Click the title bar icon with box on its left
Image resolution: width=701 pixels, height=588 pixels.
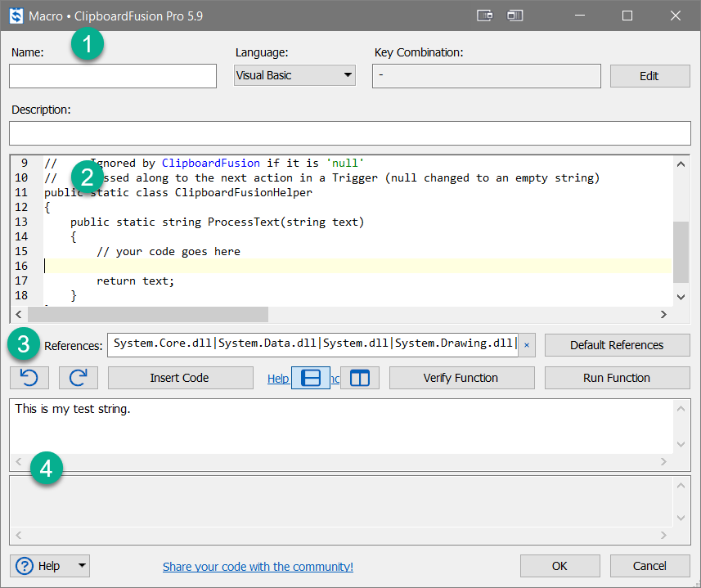pyautogui.click(x=515, y=16)
